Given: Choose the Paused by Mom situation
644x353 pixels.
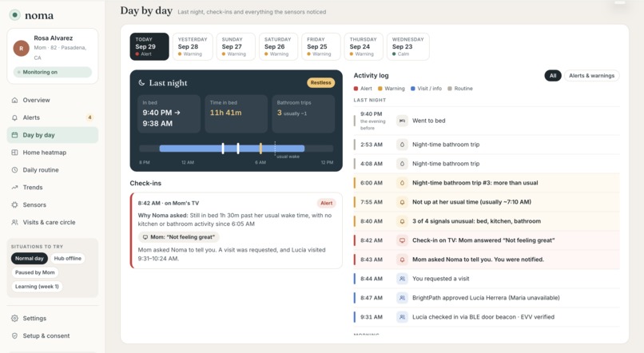Looking at the screenshot, I should click(x=35, y=272).
